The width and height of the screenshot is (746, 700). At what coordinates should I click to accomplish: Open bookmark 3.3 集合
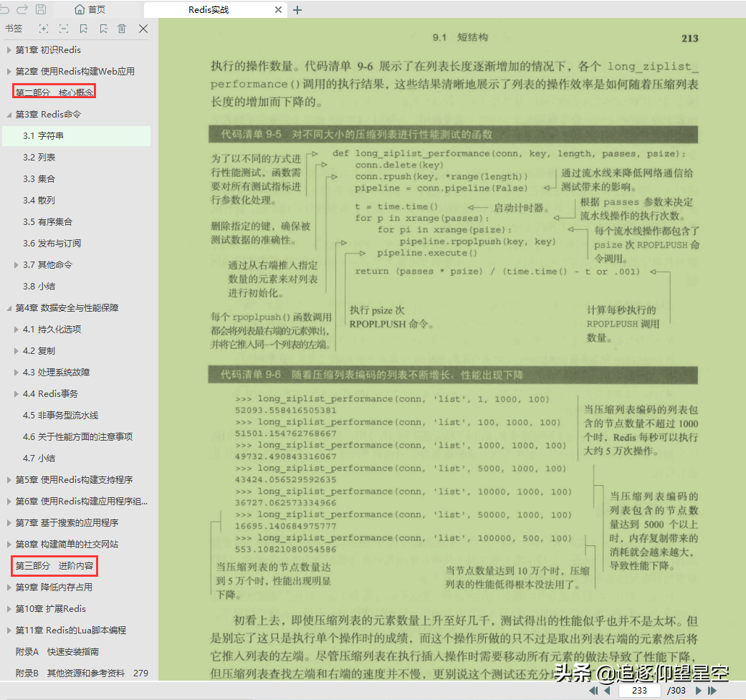coord(39,179)
